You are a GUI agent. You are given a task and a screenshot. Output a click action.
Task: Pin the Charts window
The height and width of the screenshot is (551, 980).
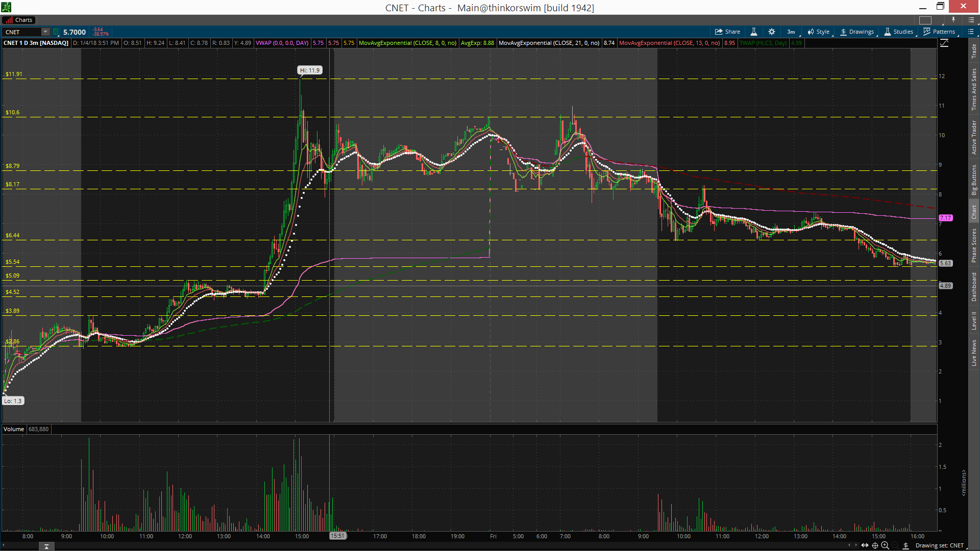tap(953, 20)
